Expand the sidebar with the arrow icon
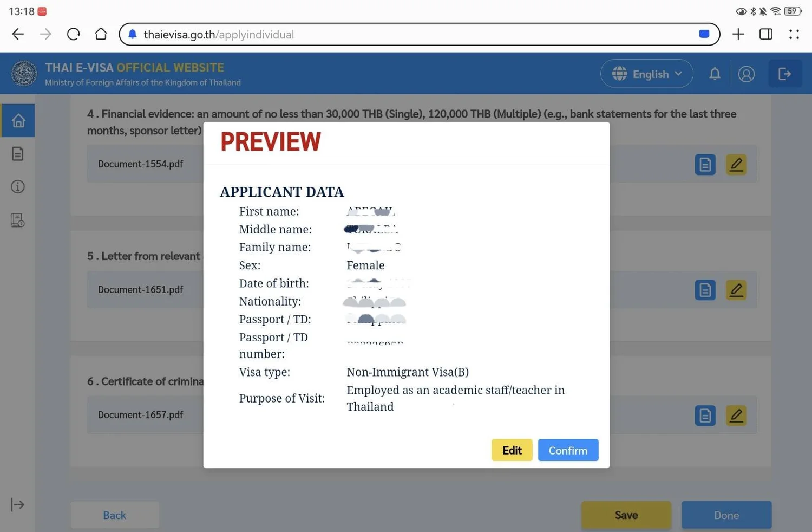The image size is (812, 532). click(x=17, y=505)
